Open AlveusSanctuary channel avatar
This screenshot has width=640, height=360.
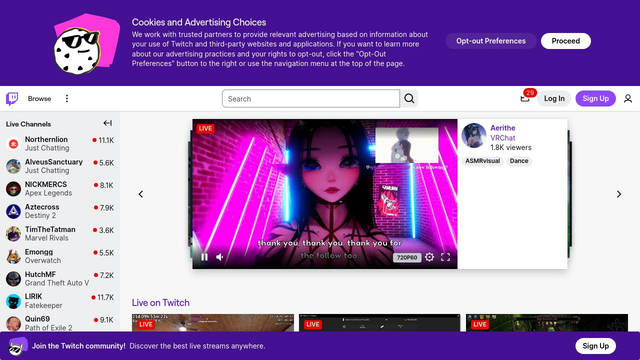(13, 166)
